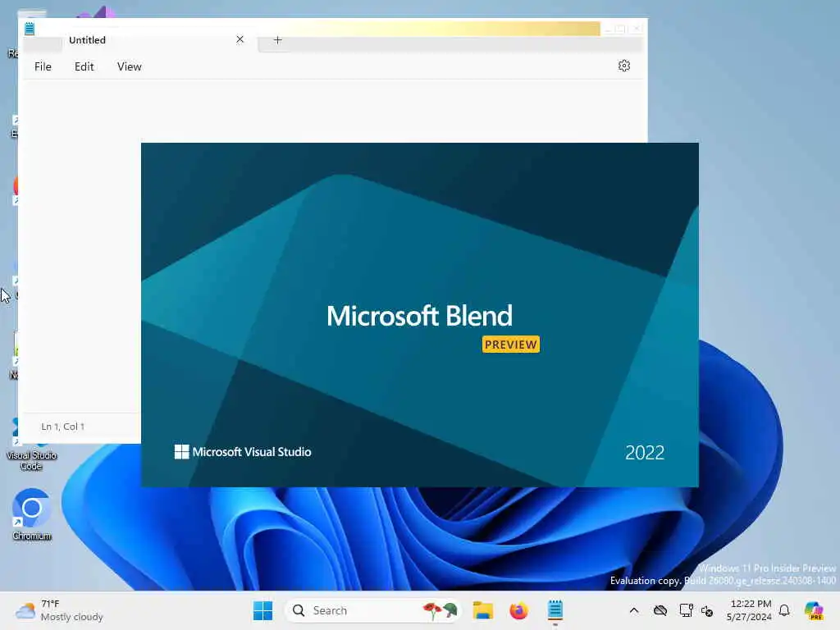Open Notepad settings gear
The width and height of the screenshot is (840, 630).
pos(624,66)
